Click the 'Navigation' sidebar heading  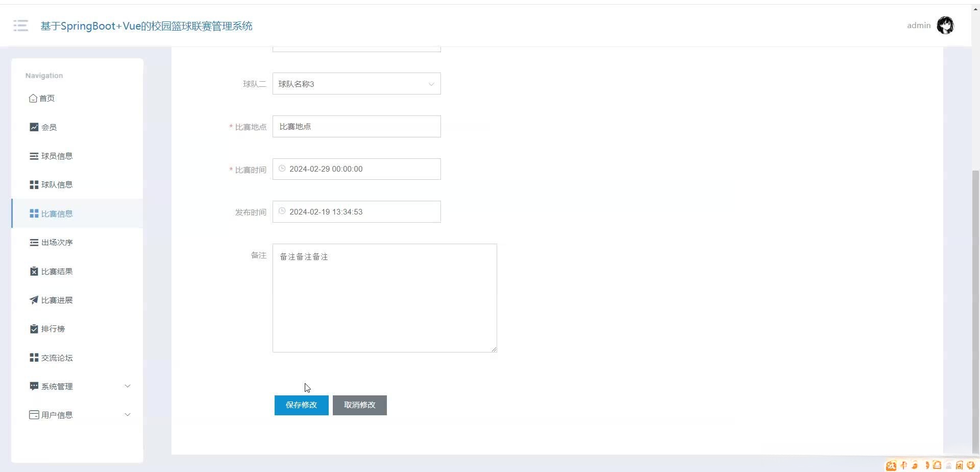pyautogui.click(x=44, y=76)
